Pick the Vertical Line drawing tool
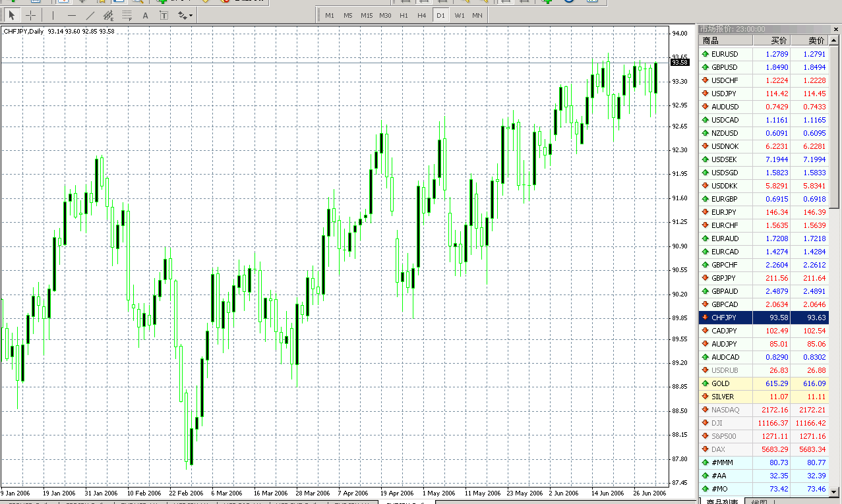This screenshot has height=504, width=842. click(x=52, y=14)
